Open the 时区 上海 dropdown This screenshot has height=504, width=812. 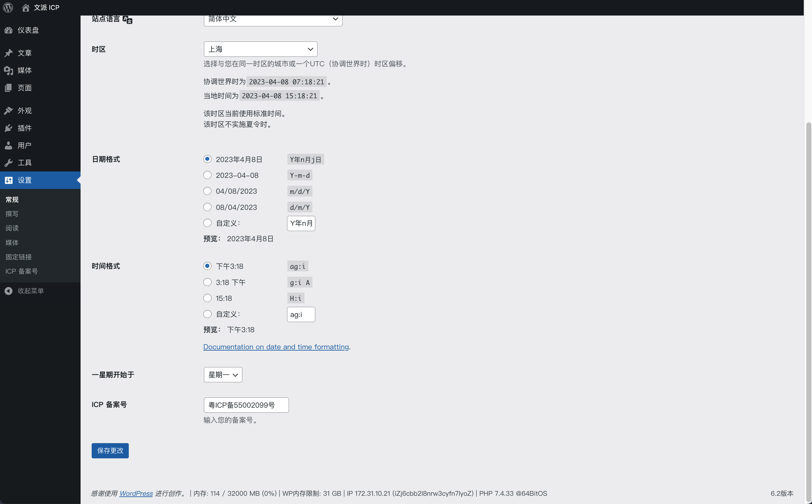click(x=260, y=49)
